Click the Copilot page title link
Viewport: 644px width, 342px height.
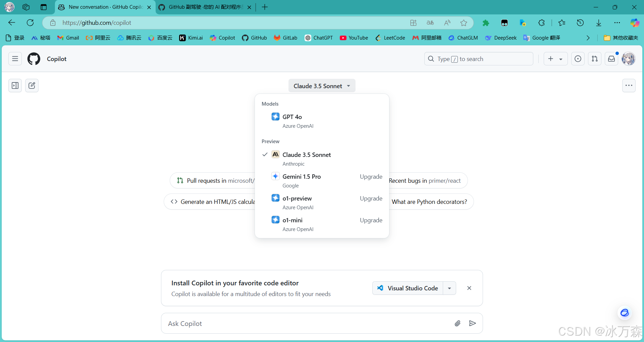click(x=57, y=59)
